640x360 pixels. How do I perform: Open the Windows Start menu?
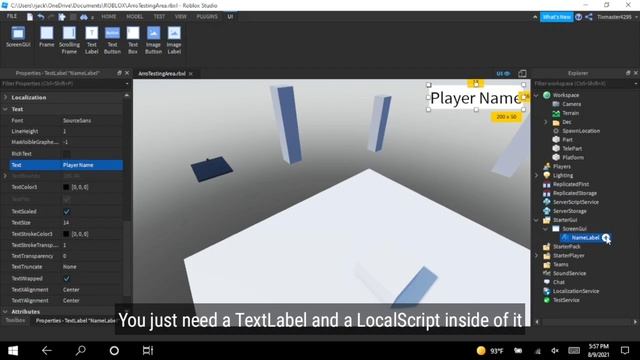pyautogui.click(x=13, y=351)
